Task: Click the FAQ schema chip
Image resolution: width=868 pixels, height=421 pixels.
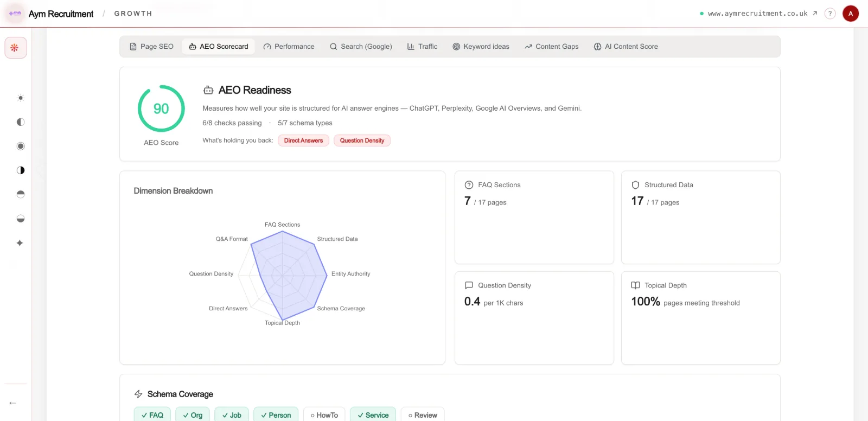Action: pyautogui.click(x=152, y=414)
